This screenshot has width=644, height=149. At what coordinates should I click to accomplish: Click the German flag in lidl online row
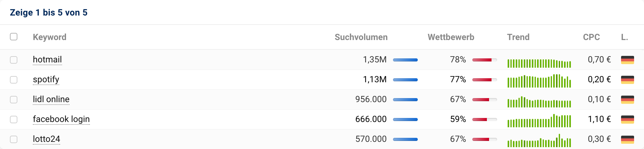click(x=627, y=100)
